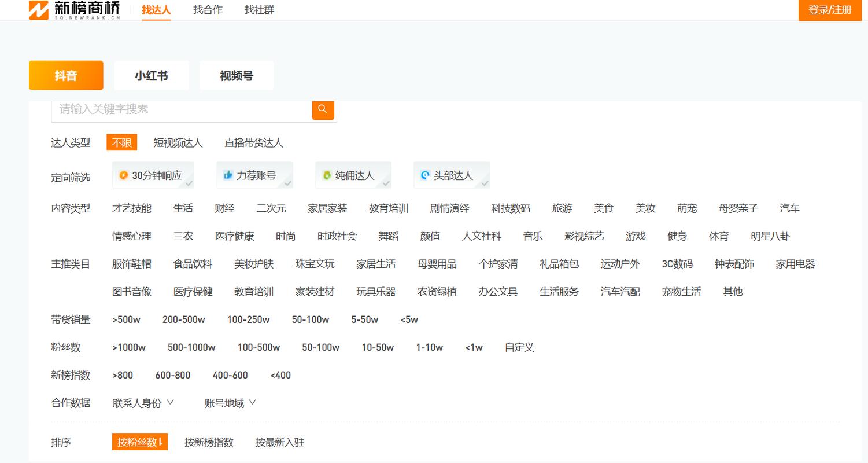The width and height of the screenshot is (868, 463).
Task: Choose 服饰鞋帽 main category
Action: pyautogui.click(x=132, y=264)
